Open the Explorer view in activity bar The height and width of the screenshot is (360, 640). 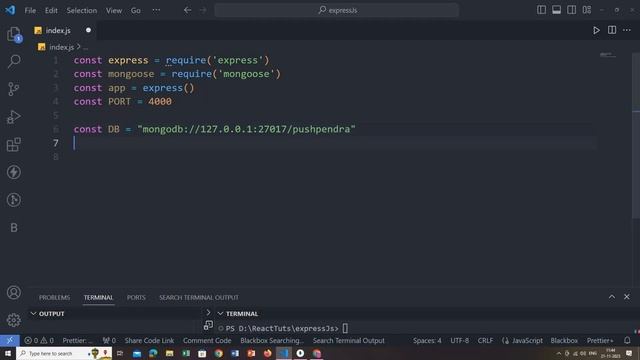(13, 34)
